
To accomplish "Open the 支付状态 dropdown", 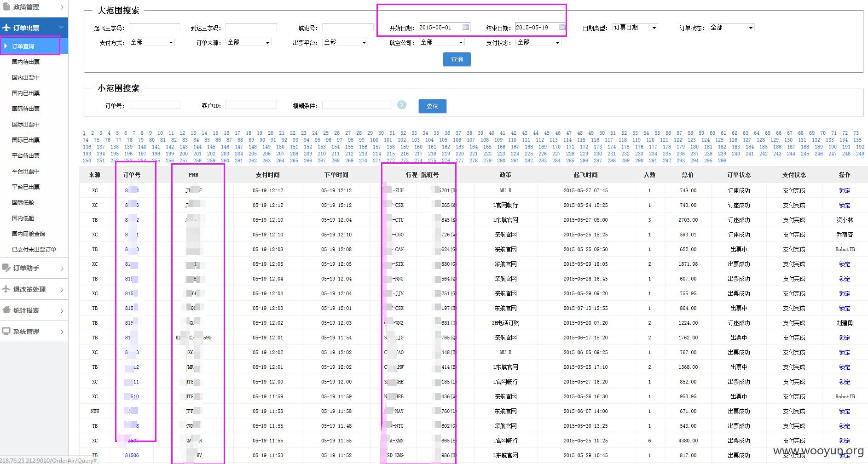I will 538,42.
